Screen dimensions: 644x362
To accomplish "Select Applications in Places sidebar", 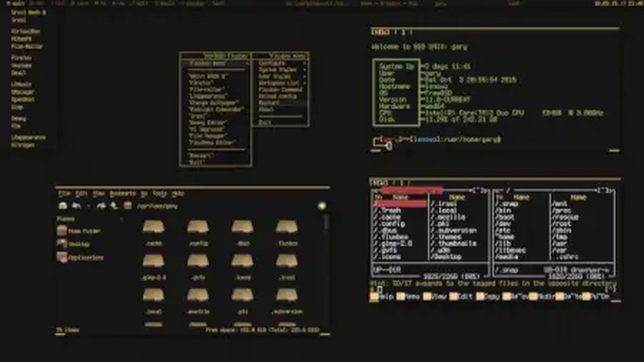I will click(x=80, y=257).
